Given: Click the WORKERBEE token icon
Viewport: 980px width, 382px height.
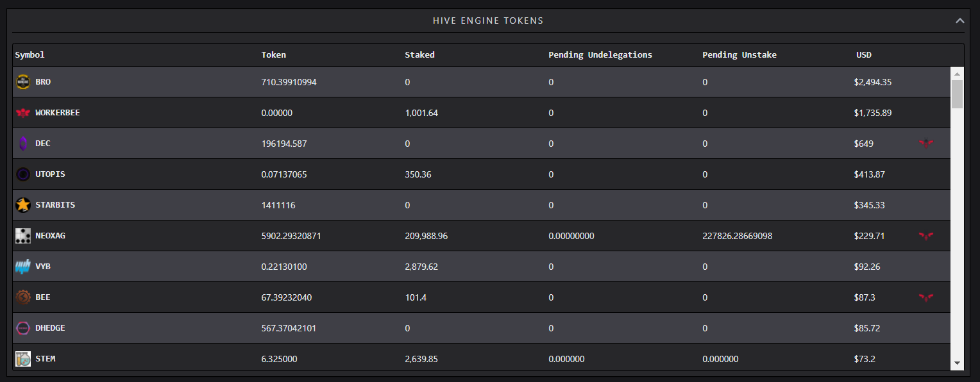Looking at the screenshot, I should point(23,113).
